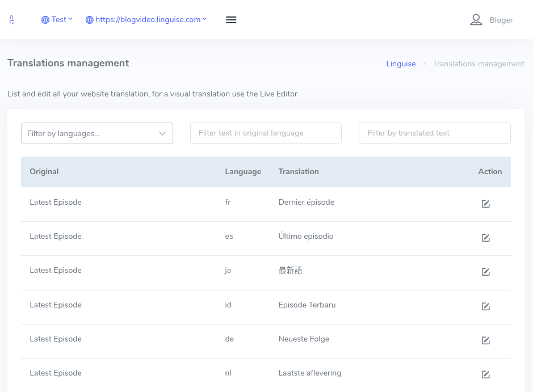Click edit icon for 'Neueste Folge' row
Image resolution: width=533 pixels, height=392 pixels.
click(x=485, y=340)
